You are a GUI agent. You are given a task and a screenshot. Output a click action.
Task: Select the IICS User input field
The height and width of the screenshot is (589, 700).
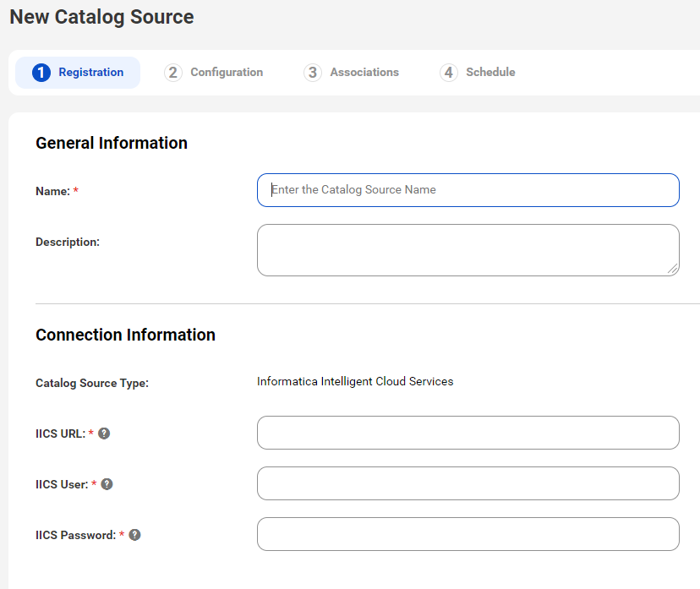[468, 483]
